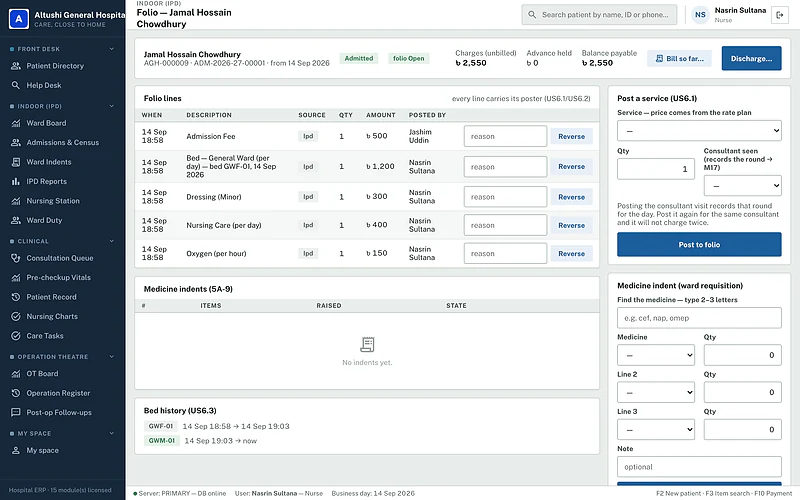Open Consultation Queue

point(62,258)
